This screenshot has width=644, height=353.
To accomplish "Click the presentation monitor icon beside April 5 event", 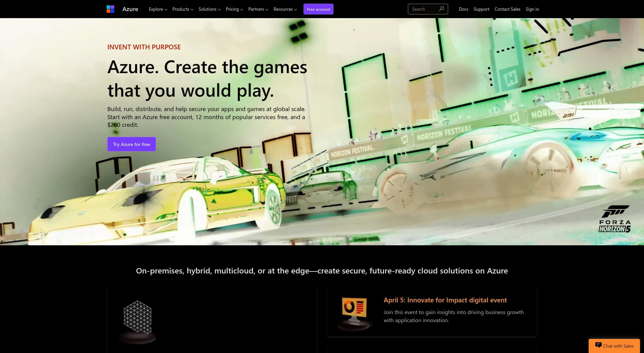I will pyautogui.click(x=355, y=313).
